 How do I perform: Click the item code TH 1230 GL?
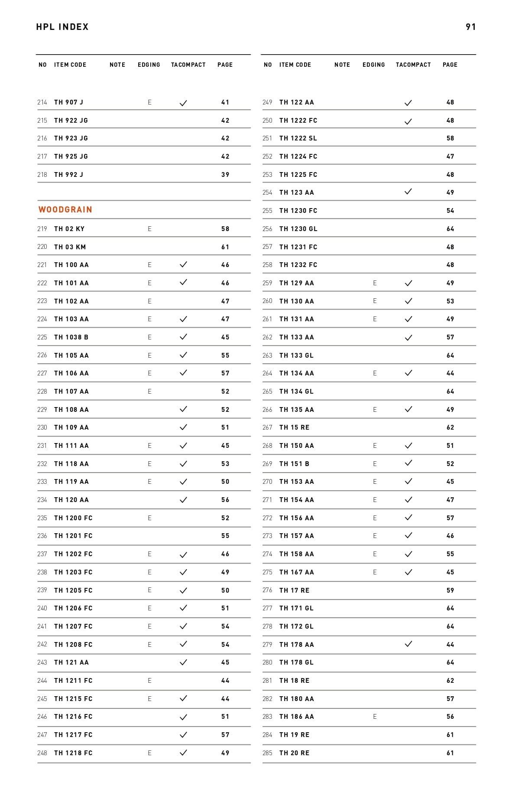point(298,229)
